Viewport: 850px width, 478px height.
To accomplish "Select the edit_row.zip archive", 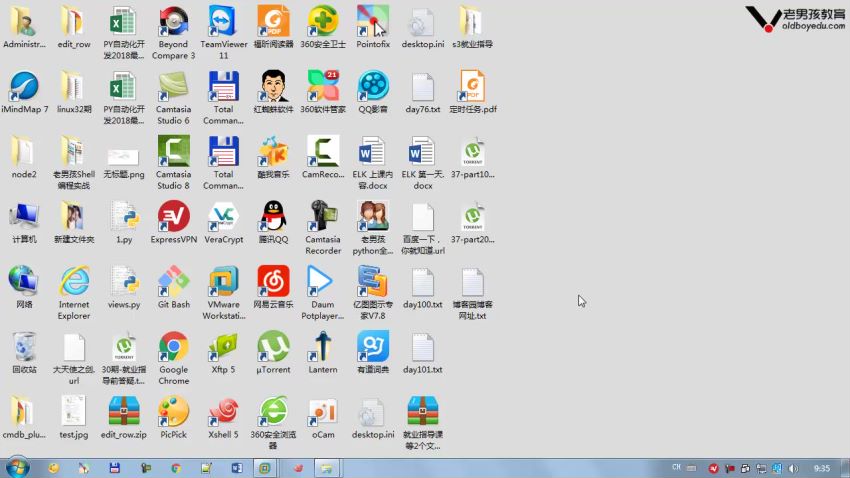I will click(x=124, y=417).
